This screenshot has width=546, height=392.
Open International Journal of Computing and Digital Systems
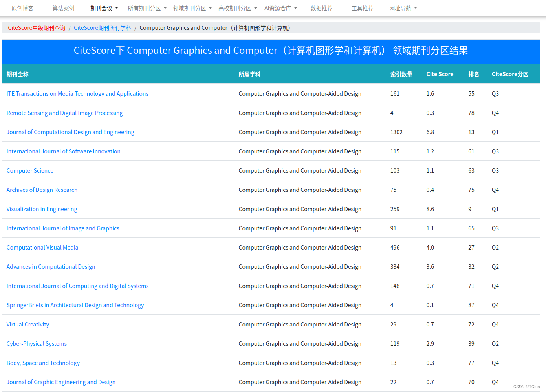(77, 286)
